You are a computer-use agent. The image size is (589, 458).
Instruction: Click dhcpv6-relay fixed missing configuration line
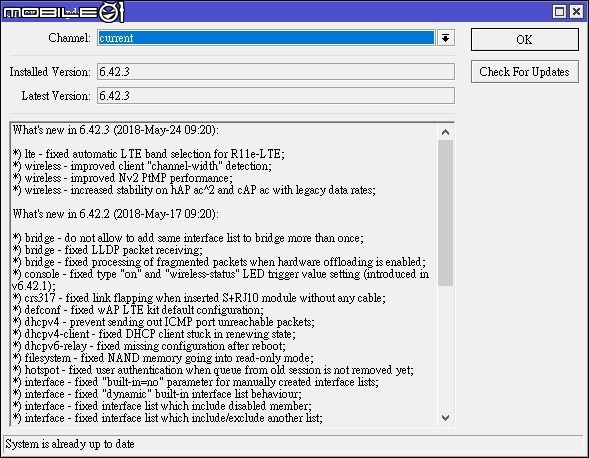click(149, 346)
